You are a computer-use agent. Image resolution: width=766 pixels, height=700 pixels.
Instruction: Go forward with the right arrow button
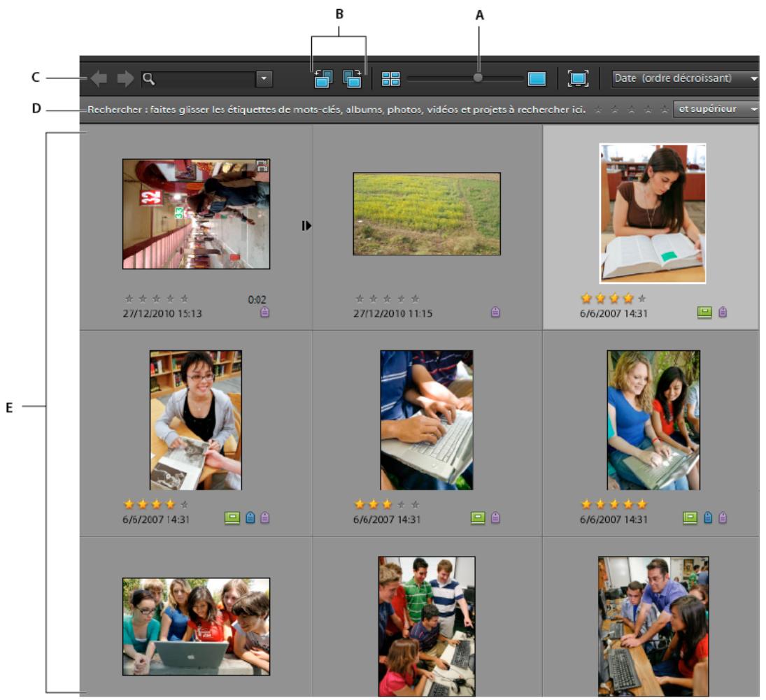(125, 78)
